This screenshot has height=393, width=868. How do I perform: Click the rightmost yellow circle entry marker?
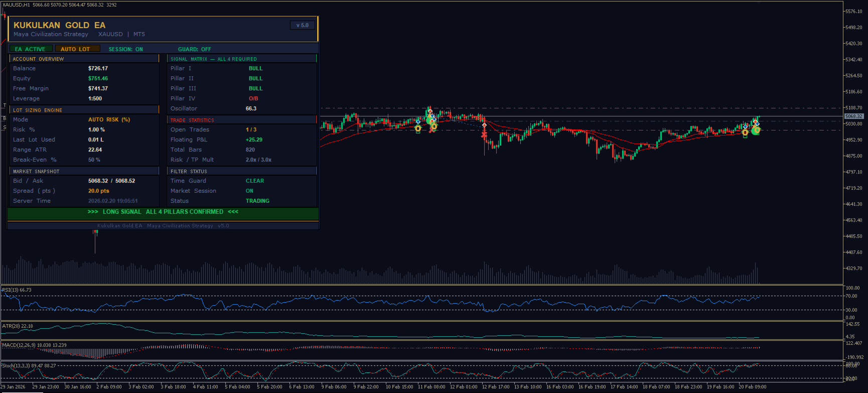coord(756,130)
